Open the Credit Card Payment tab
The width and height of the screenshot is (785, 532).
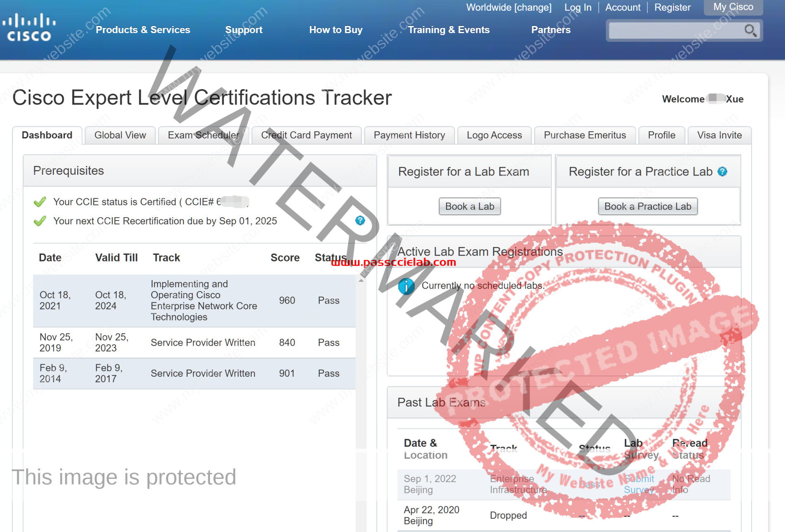(x=307, y=135)
